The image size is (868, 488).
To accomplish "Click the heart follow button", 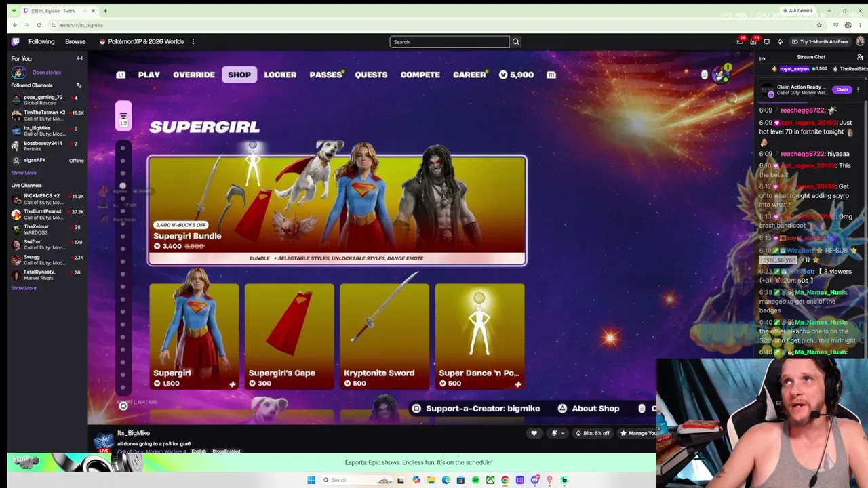I will pos(534,433).
